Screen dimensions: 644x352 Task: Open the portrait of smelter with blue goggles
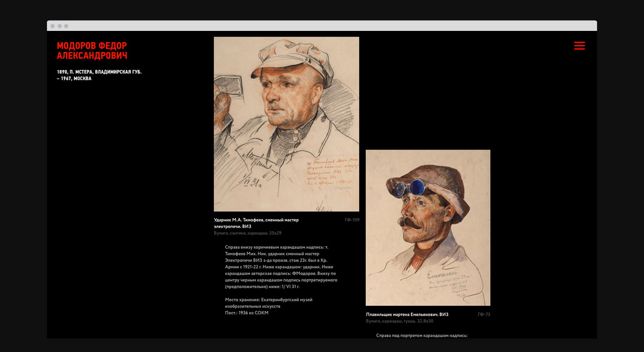428,228
